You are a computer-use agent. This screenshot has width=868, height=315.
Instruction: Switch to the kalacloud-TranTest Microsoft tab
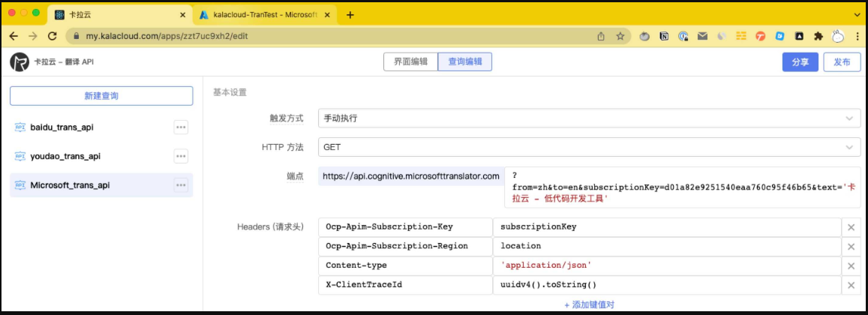(x=266, y=15)
